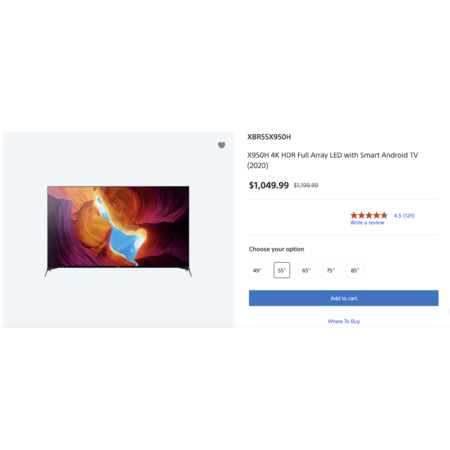The image size is (450, 450).
Task: Open the Sony TV product image
Action: click(x=118, y=231)
